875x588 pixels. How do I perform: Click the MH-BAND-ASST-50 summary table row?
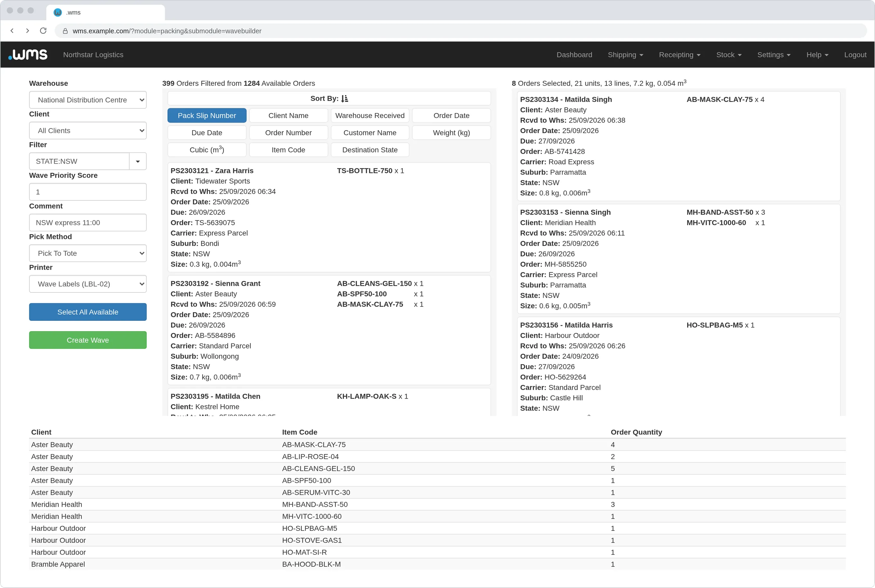437,505
